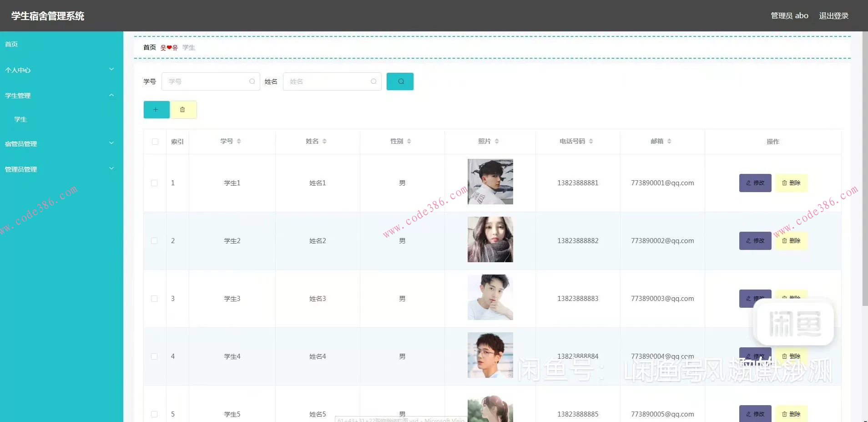Click 删除 button for 学生2
The width and height of the screenshot is (868, 422).
pyautogui.click(x=792, y=241)
